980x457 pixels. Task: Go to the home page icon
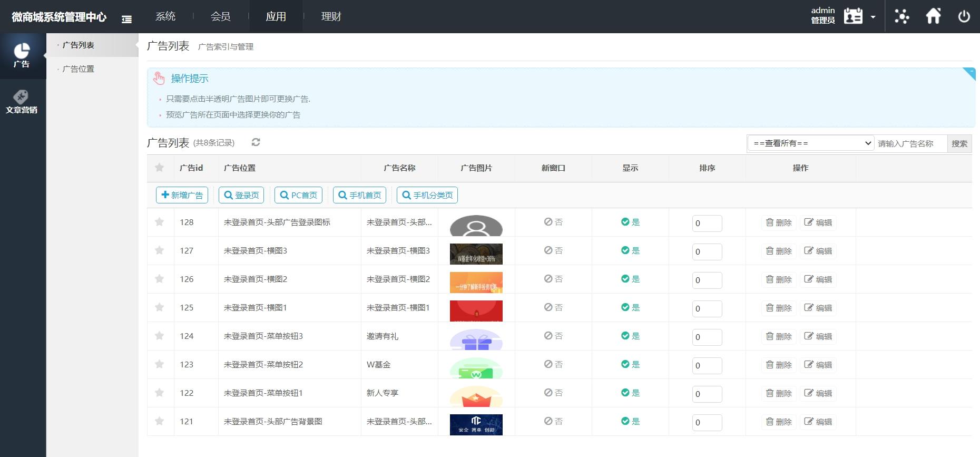pos(933,16)
